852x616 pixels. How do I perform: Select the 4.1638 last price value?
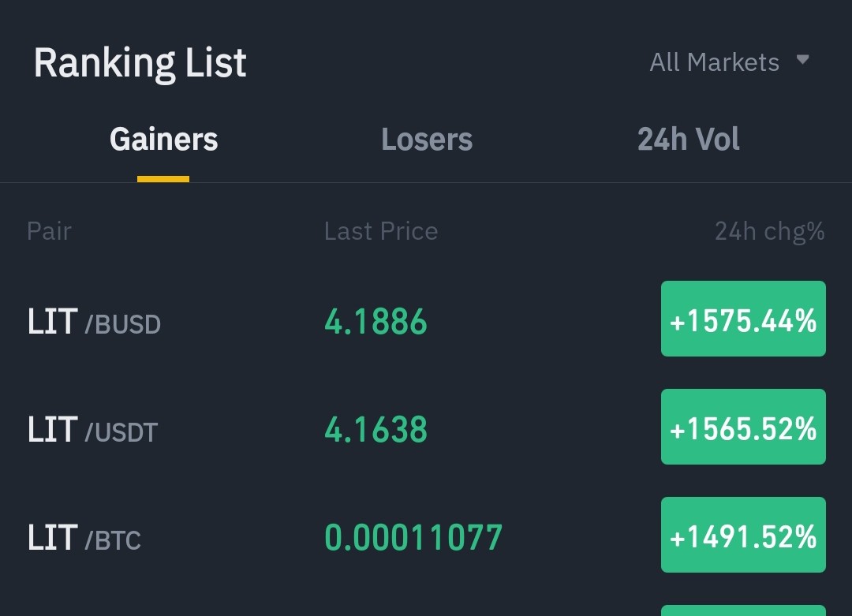pos(376,429)
